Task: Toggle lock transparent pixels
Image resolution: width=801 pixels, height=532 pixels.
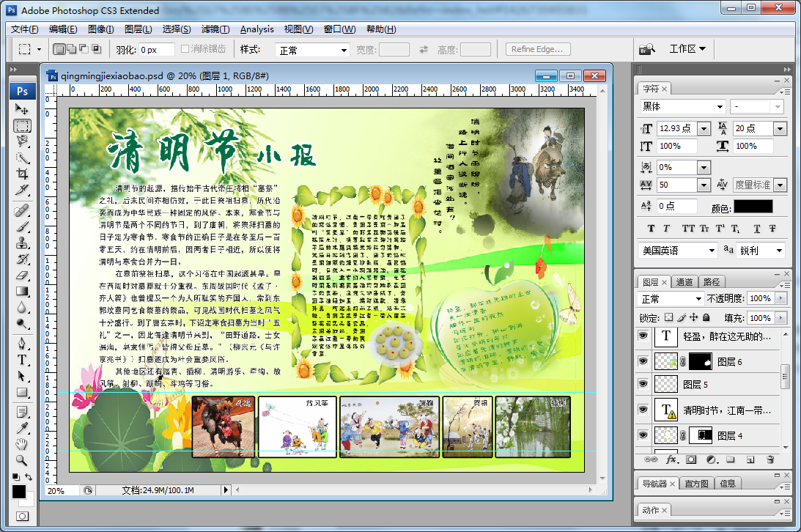Action: pos(668,317)
